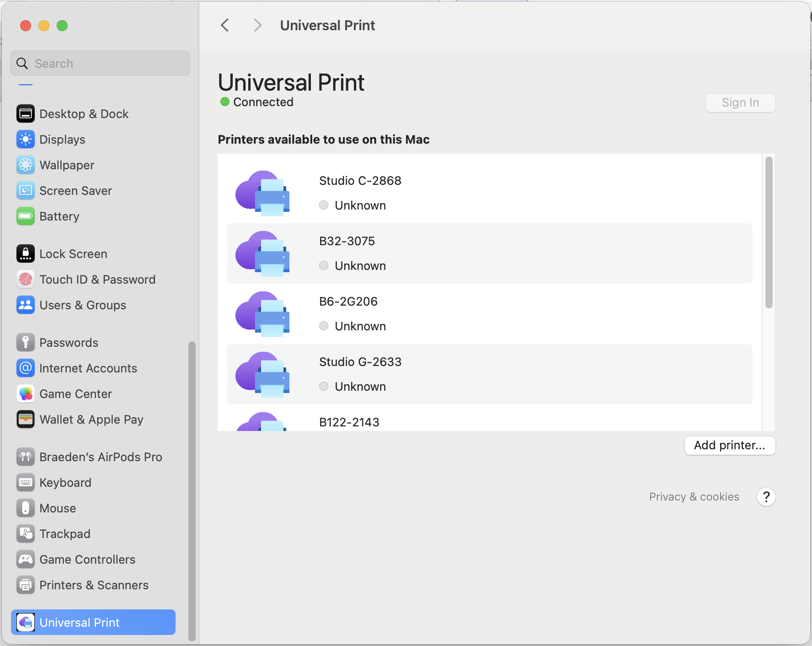This screenshot has width=812, height=646.
Task: Open Battery settings
Action: (x=59, y=216)
